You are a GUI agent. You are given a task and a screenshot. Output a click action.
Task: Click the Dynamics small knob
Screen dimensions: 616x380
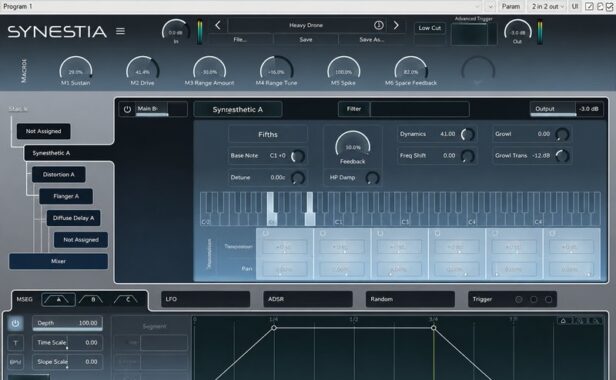[468, 134]
